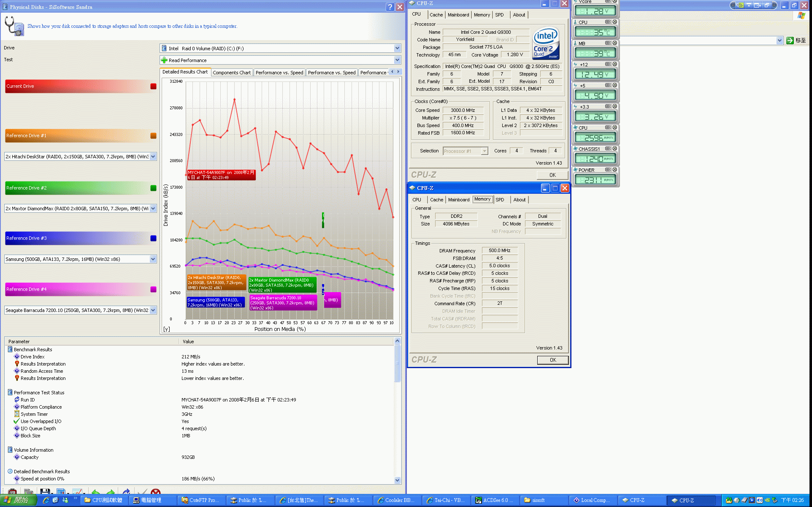This screenshot has width=812, height=507.
Task: Click the Help question mark in Sandra
Action: (390, 7)
